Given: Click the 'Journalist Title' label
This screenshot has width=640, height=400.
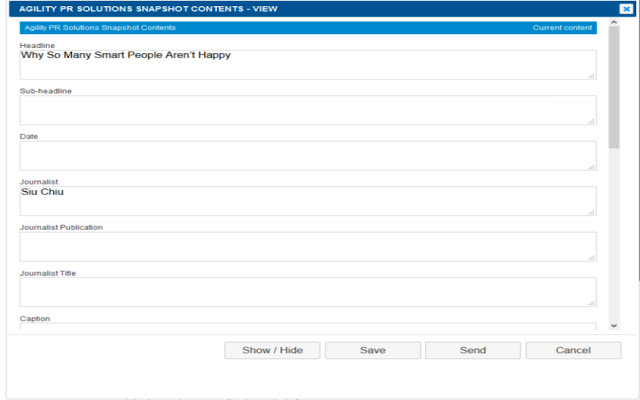Looking at the screenshot, I should pyautogui.click(x=48, y=273).
